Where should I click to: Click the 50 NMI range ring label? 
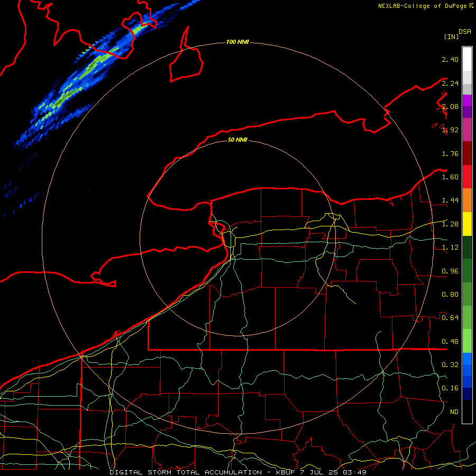coord(237,140)
